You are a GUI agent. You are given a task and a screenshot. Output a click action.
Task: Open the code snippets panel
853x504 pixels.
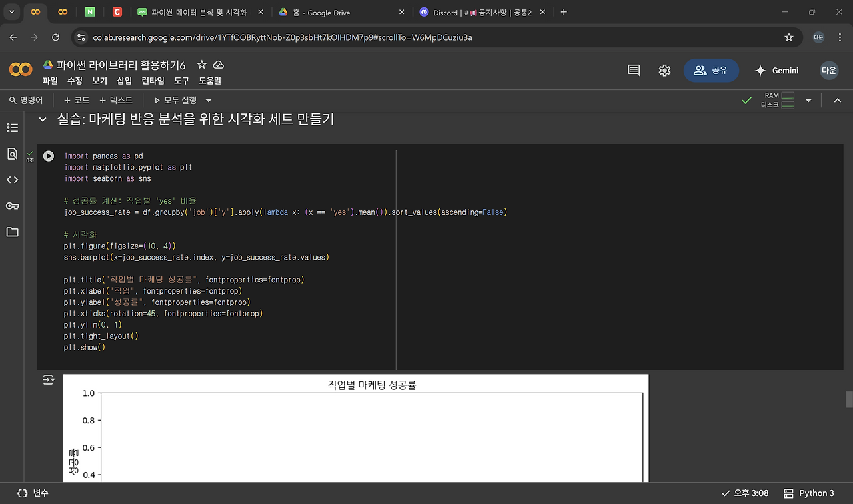pyautogui.click(x=12, y=179)
